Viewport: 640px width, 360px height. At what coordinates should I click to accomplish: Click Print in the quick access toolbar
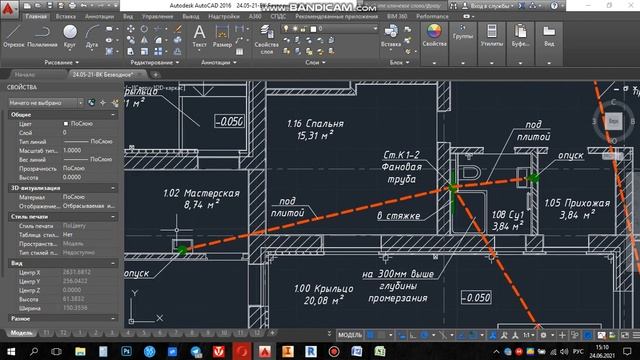coord(72,6)
